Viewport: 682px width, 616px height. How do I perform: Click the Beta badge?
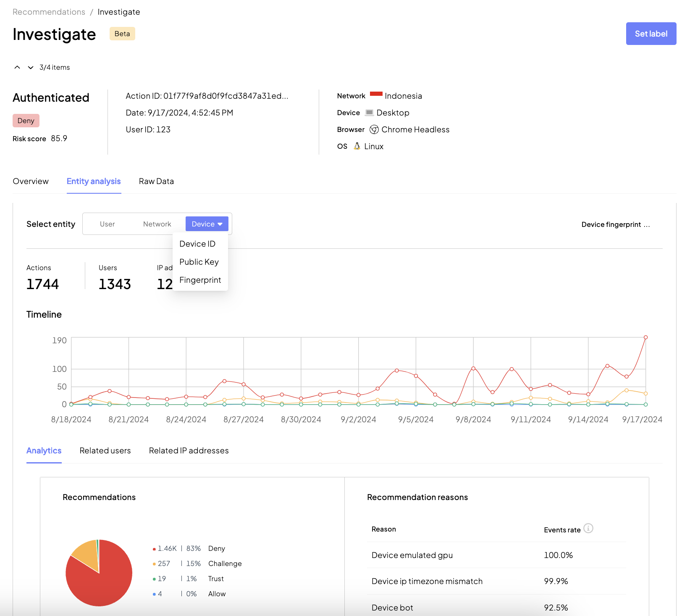(x=122, y=34)
